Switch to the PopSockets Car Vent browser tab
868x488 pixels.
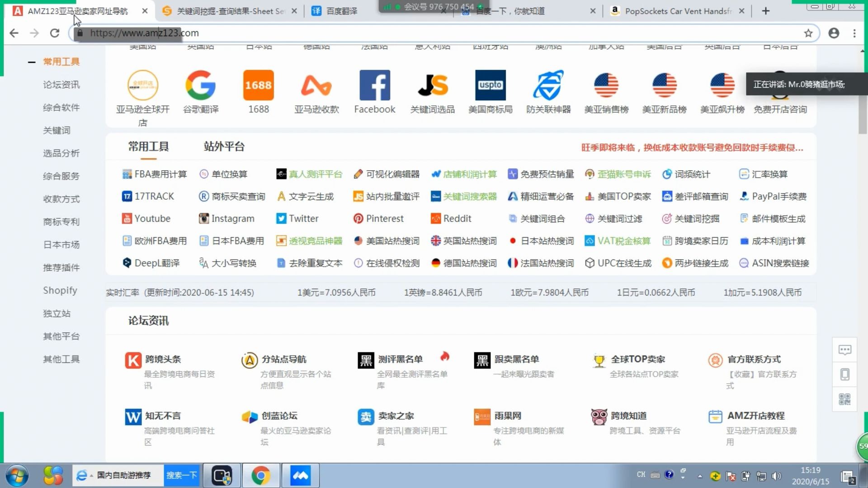point(677,11)
